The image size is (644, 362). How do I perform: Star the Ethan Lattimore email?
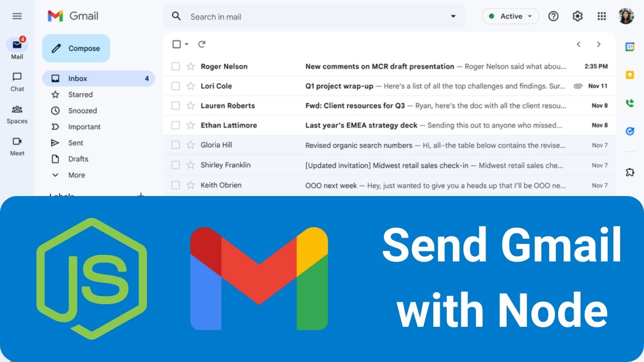click(x=191, y=125)
